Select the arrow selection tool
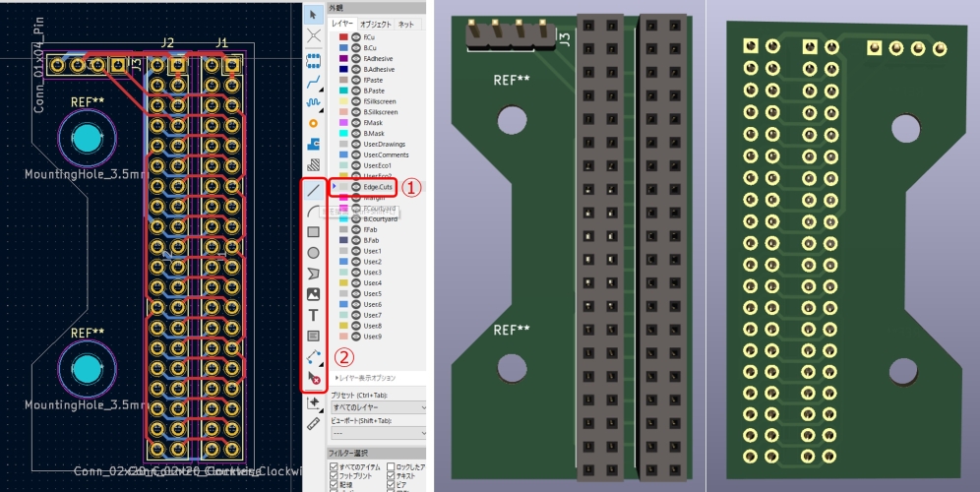This screenshot has height=492, width=980. [x=313, y=14]
